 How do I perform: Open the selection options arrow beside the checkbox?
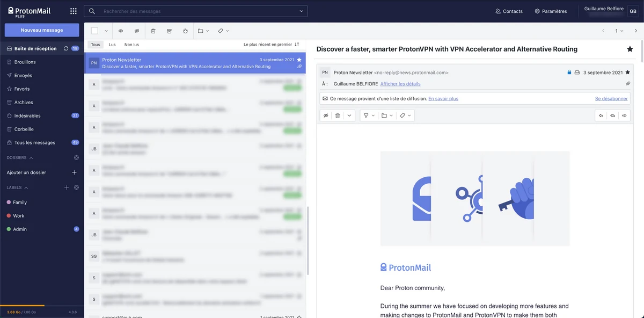pos(106,31)
